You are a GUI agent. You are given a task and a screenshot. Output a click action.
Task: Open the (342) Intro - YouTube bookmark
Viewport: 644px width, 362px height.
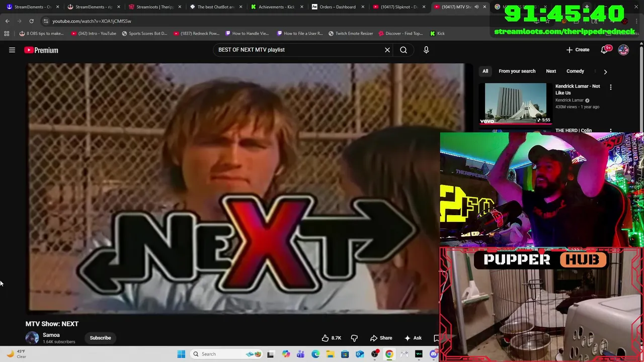[94, 33]
